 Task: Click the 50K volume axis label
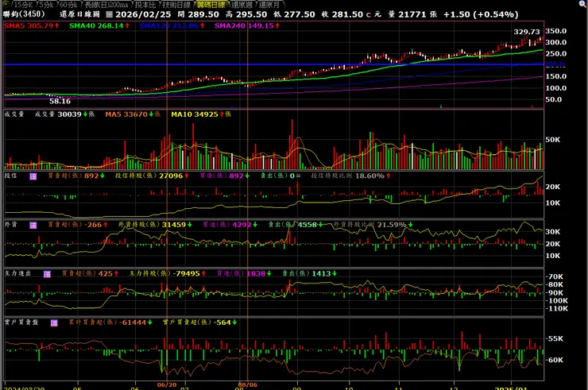click(x=553, y=140)
